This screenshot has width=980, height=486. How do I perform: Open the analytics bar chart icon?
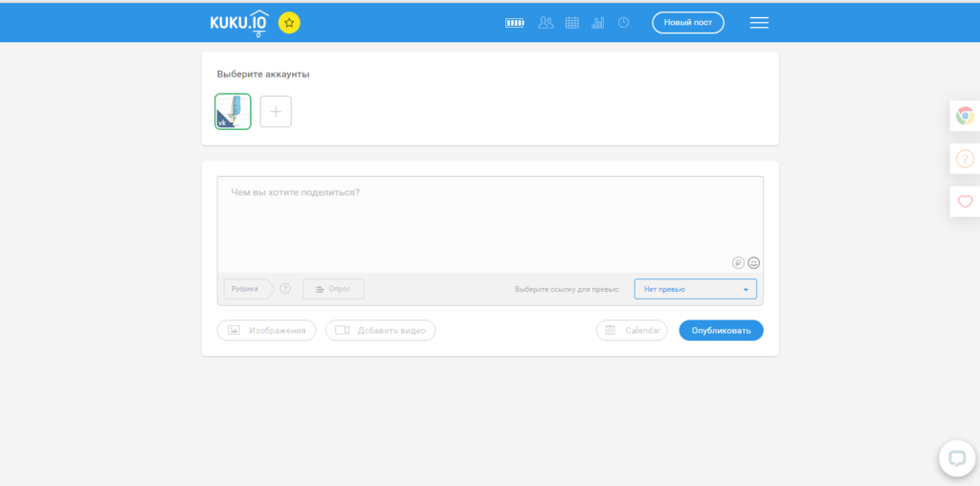tap(598, 22)
